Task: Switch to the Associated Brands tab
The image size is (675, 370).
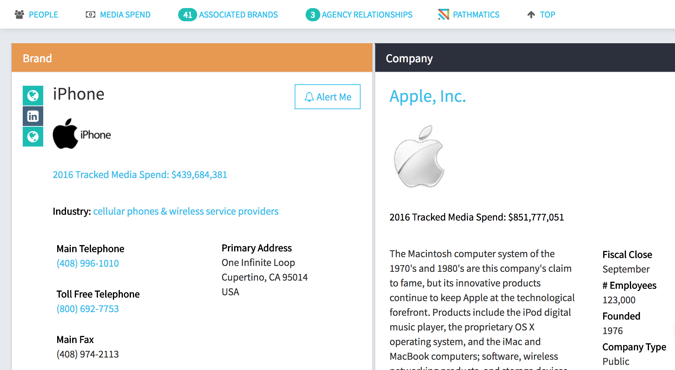Action: [238, 15]
